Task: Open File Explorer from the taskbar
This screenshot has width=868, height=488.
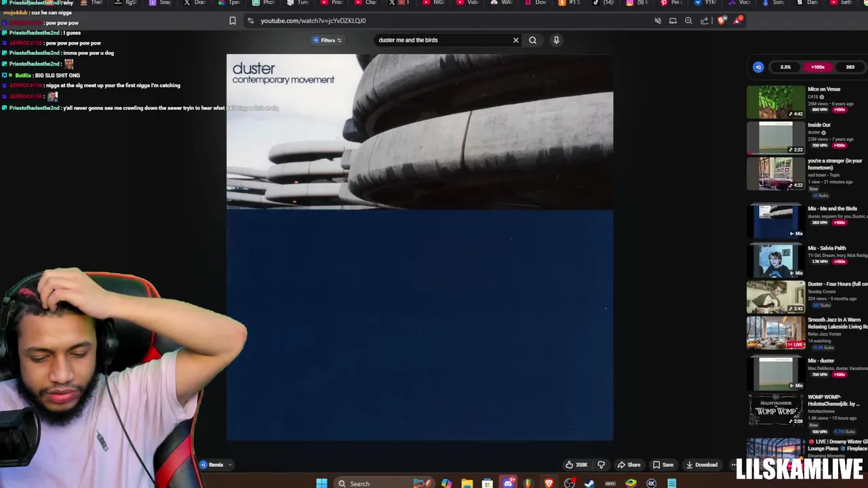Action: pos(467,483)
